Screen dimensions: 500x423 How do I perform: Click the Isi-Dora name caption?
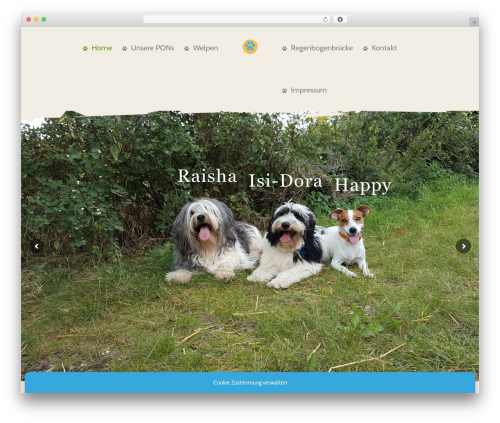tap(286, 181)
